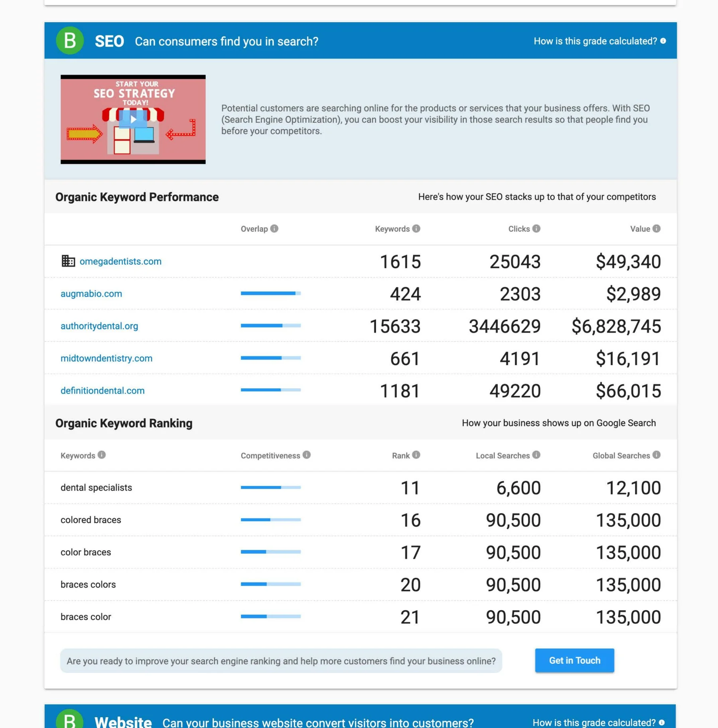Click the Organic Keyword Performance heading

coord(137,197)
